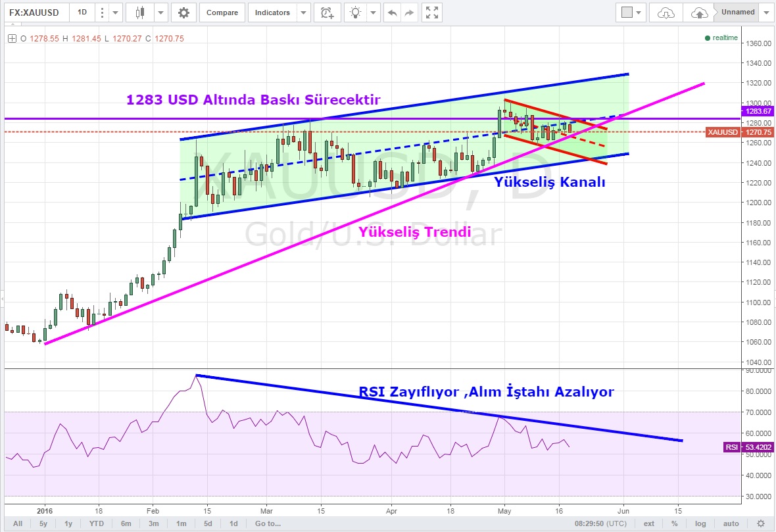Toggle auto scale for price axis

click(730, 524)
